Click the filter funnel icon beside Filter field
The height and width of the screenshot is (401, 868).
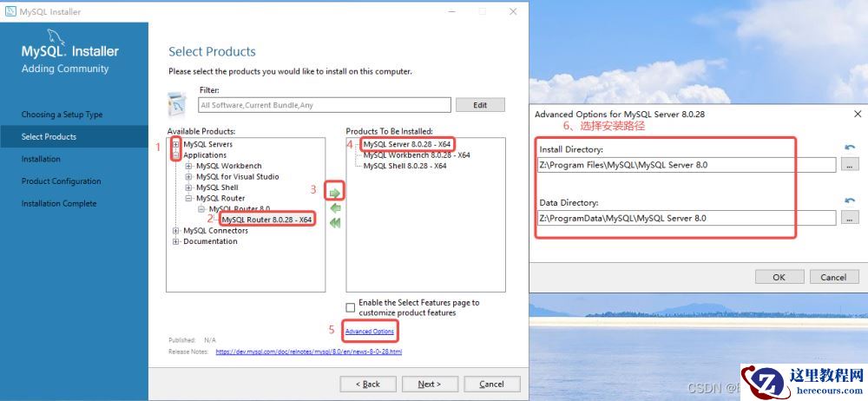point(177,103)
